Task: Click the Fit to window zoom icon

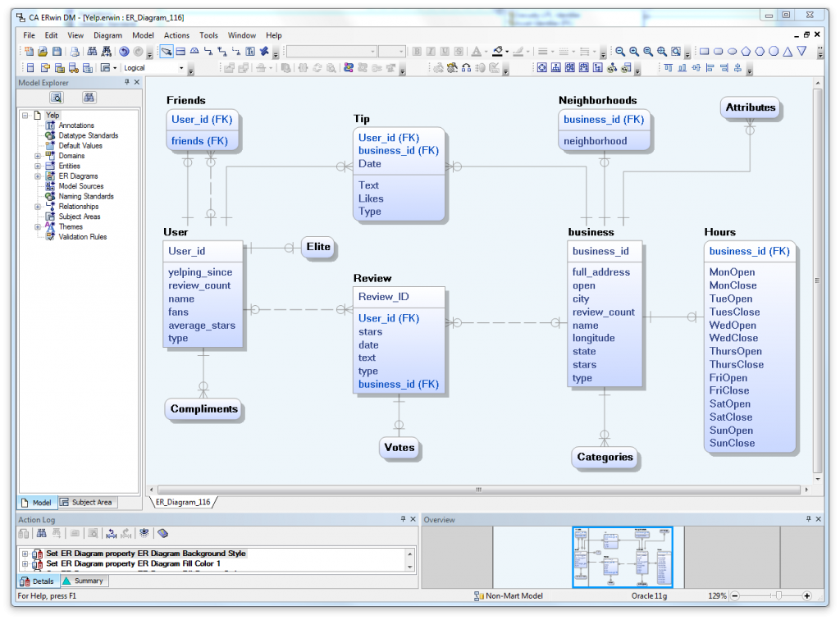Action: tap(676, 52)
